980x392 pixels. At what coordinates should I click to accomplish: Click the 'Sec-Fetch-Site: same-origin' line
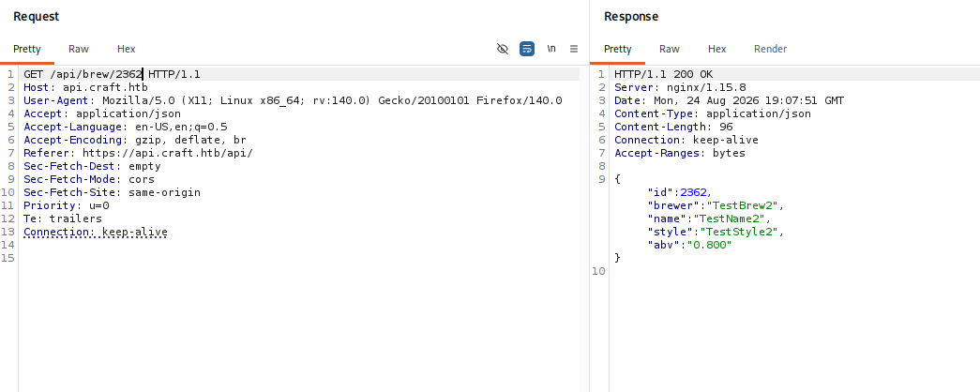[x=112, y=192]
